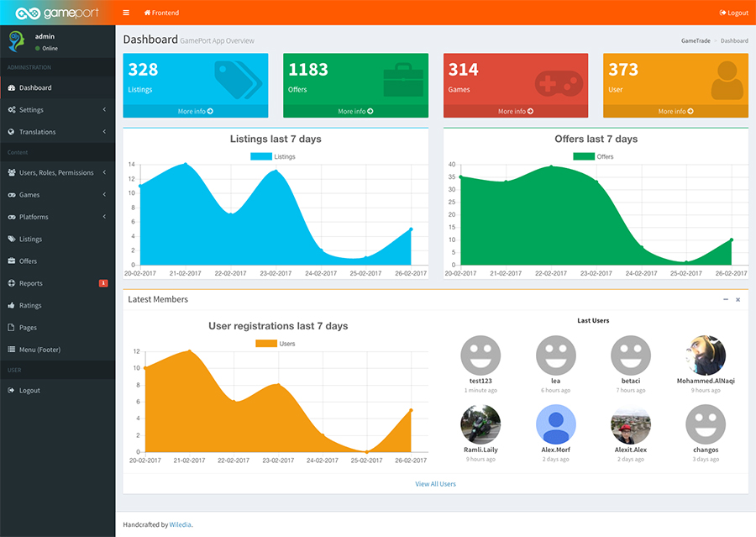Viewport: 756px width, 537px height.
Task: Open the Pages menu item
Action: point(57,328)
